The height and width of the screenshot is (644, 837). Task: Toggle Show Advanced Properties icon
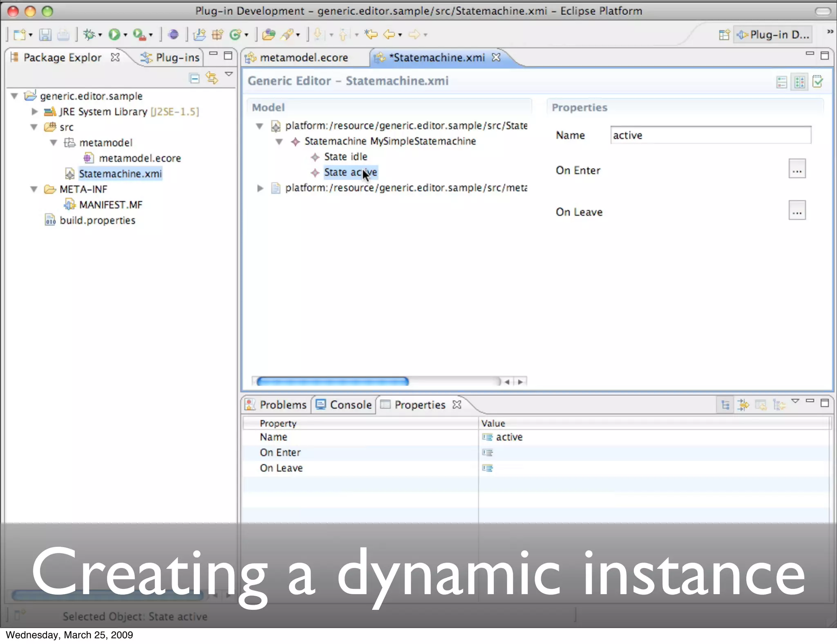point(743,405)
